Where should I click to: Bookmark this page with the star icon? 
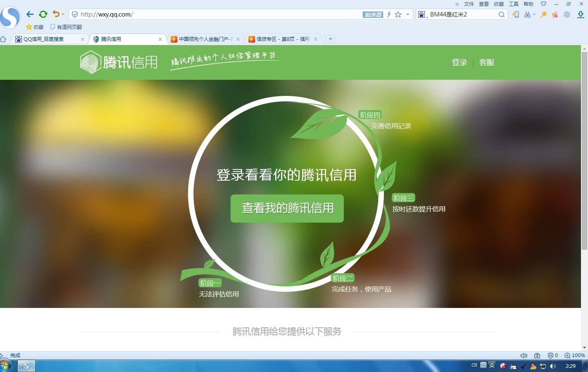pyautogui.click(x=398, y=14)
